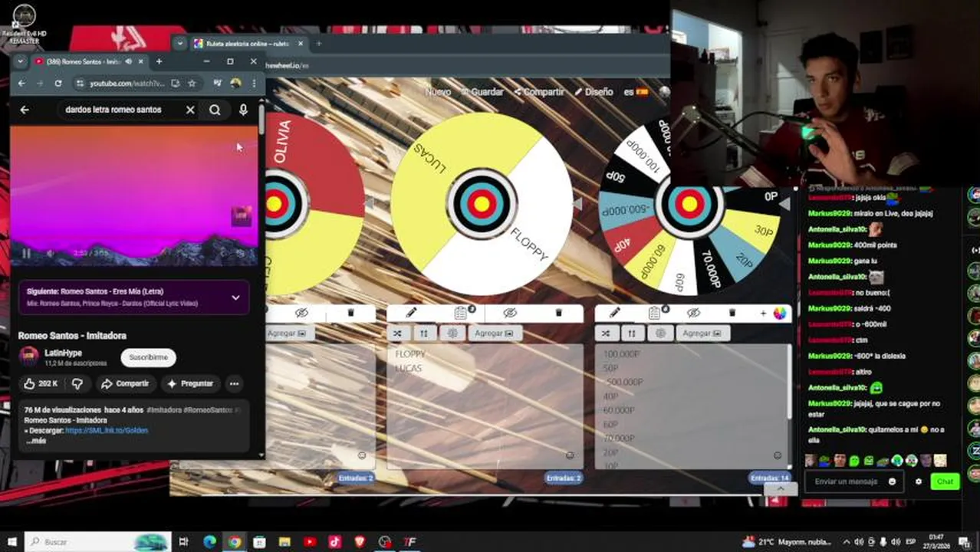Delete the points wheel with trash icon

(732, 313)
